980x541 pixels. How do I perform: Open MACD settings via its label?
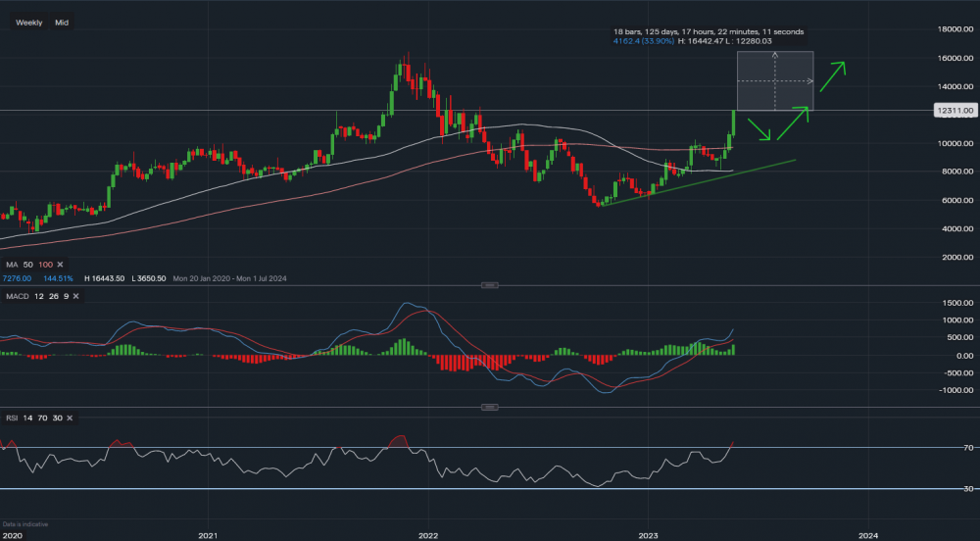point(17,296)
